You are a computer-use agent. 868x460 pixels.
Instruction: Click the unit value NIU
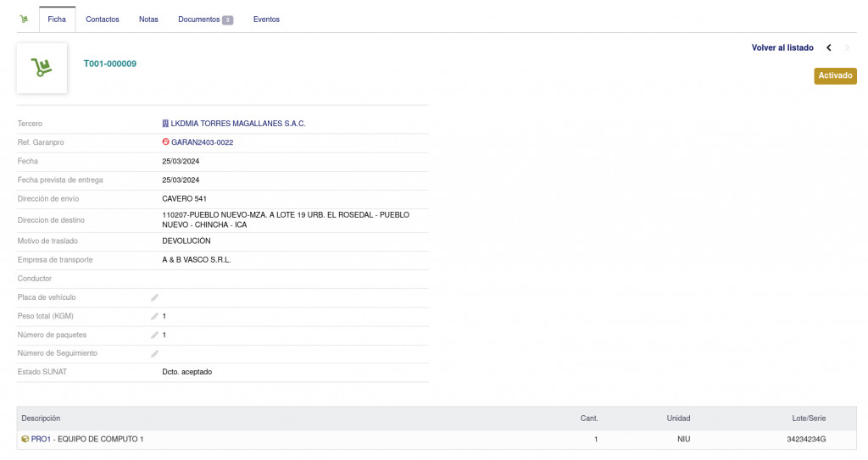tap(684, 439)
